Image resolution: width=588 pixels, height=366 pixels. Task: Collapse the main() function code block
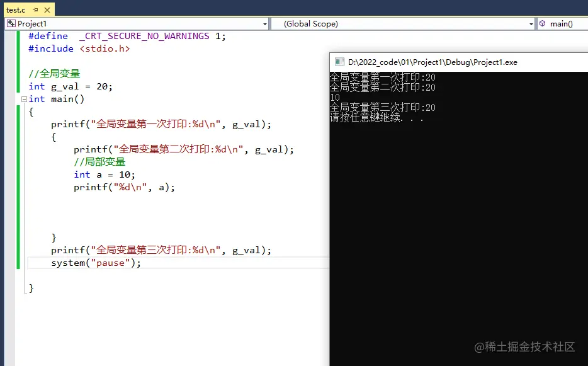click(24, 99)
